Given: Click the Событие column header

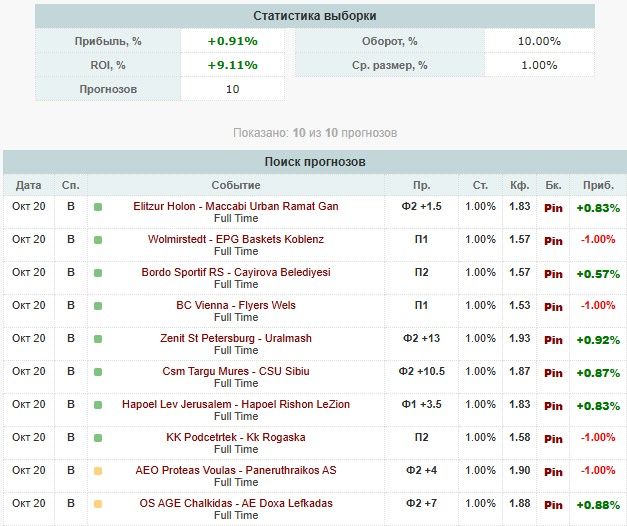Looking at the screenshot, I should coord(236,185).
